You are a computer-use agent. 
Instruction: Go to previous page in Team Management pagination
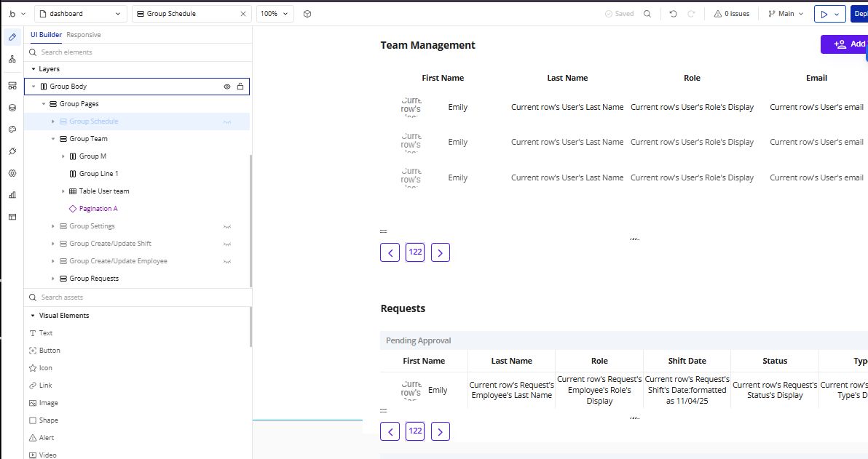[390, 252]
